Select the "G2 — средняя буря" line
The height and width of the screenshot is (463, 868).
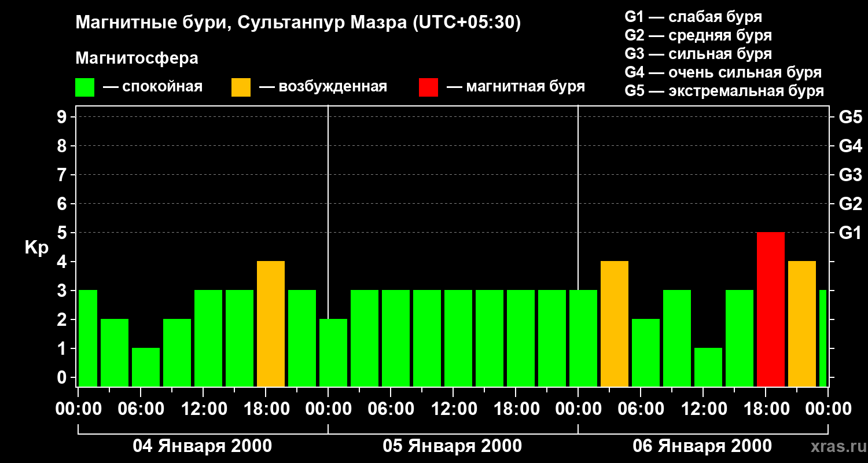[698, 35]
